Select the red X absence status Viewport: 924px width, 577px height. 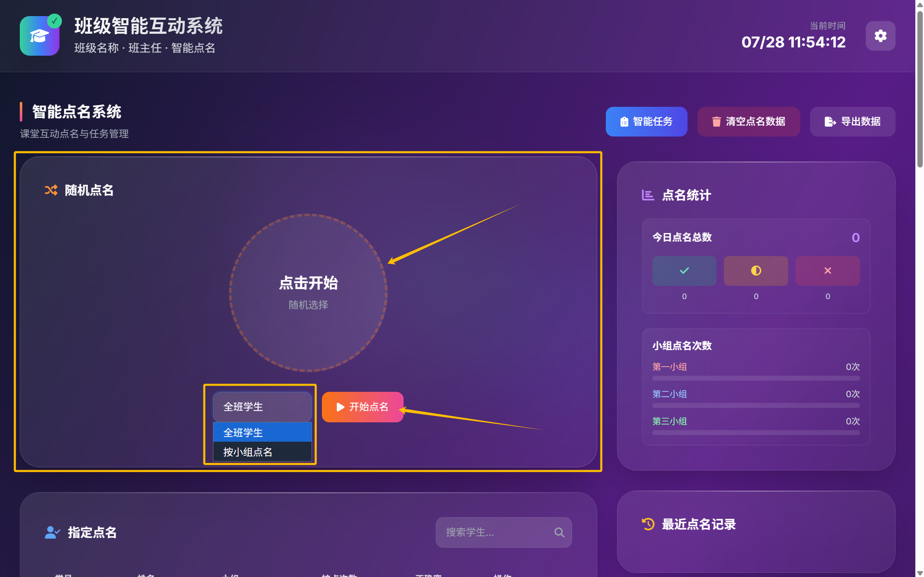(x=827, y=271)
